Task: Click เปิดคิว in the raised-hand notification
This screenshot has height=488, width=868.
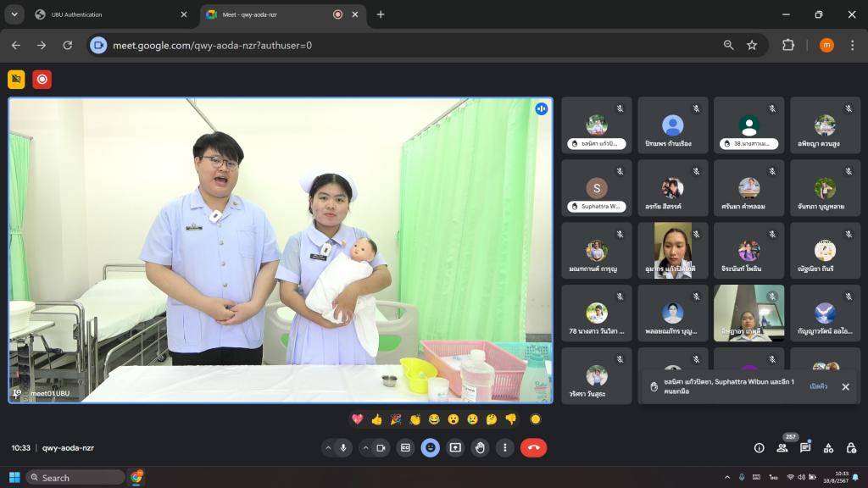Action: (819, 386)
